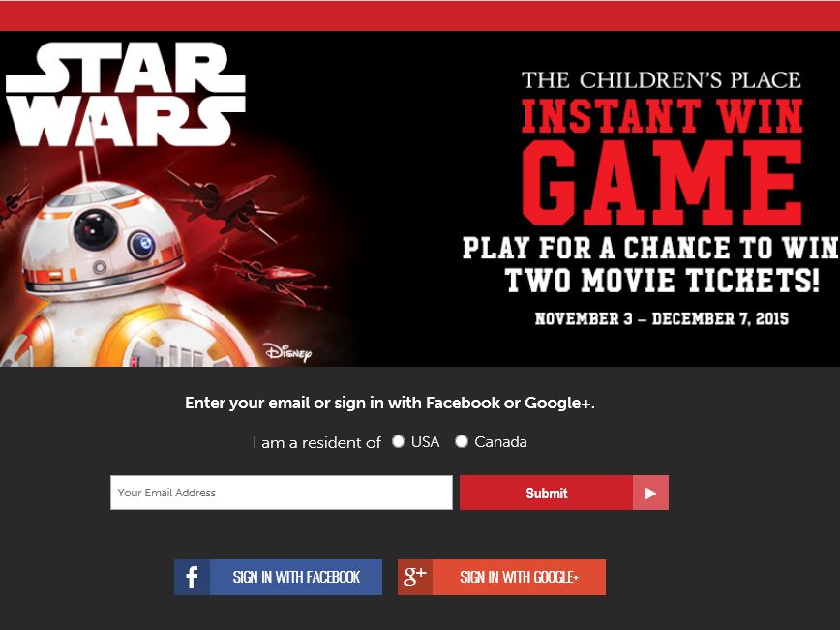
Task: Sign in with Facebook button
Action: click(278, 577)
